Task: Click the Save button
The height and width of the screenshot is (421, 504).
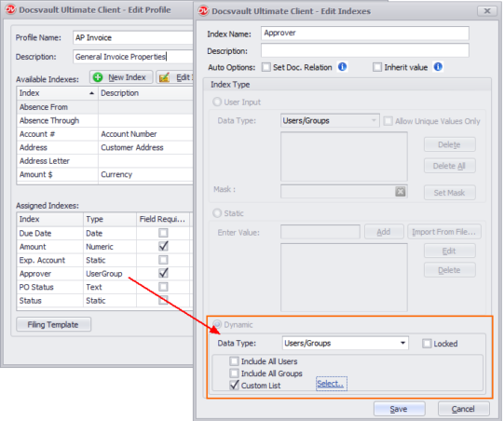Action: [x=400, y=409]
